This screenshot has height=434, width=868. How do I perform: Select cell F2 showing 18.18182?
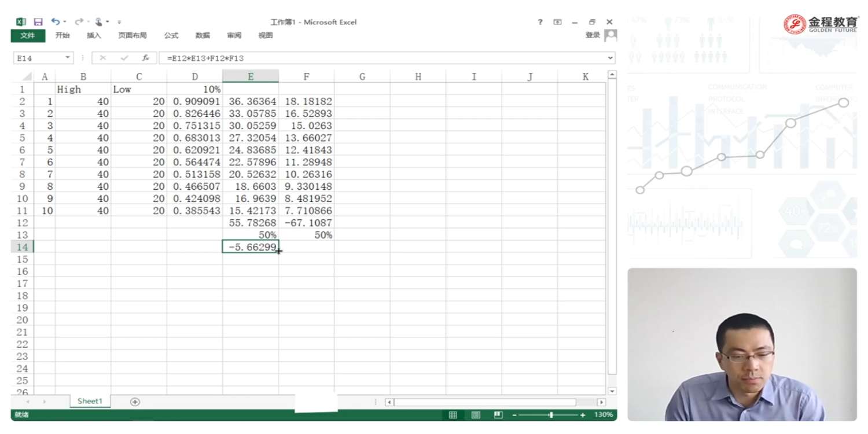coord(307,101)
